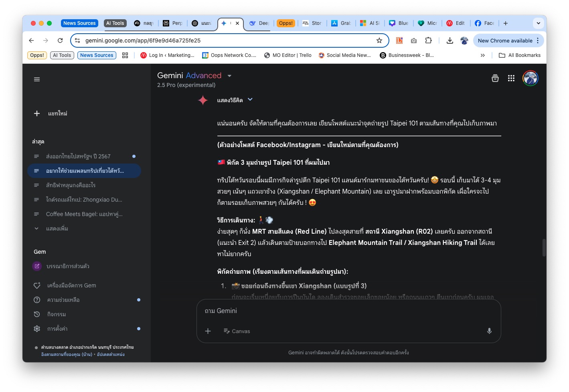Click the camera screenshot extension icon

pos(414,40)
